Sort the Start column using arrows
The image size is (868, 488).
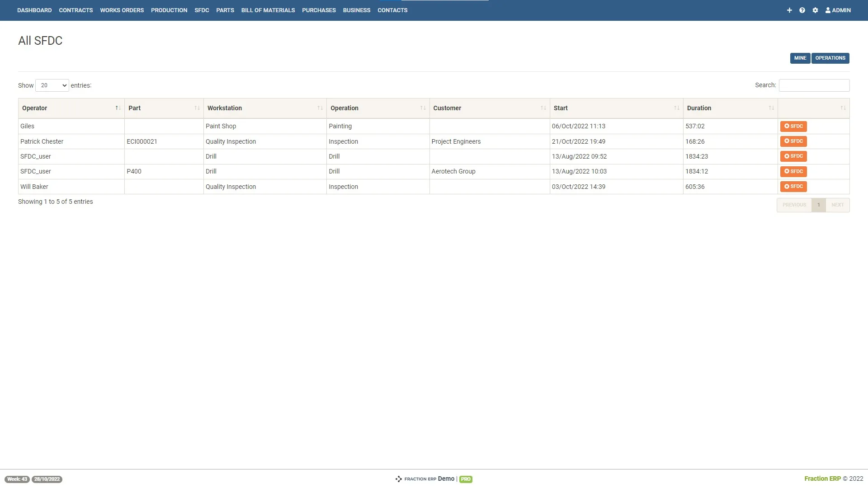point(676,108)
